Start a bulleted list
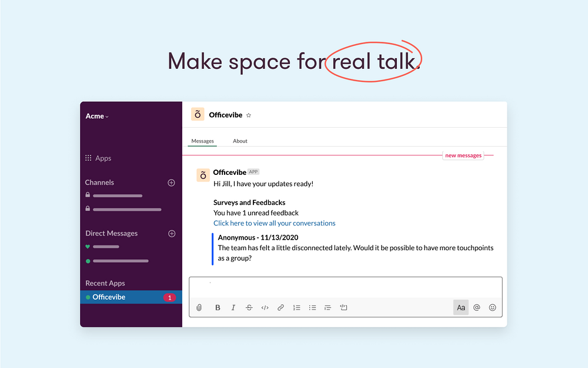 [x=312, y=307]
